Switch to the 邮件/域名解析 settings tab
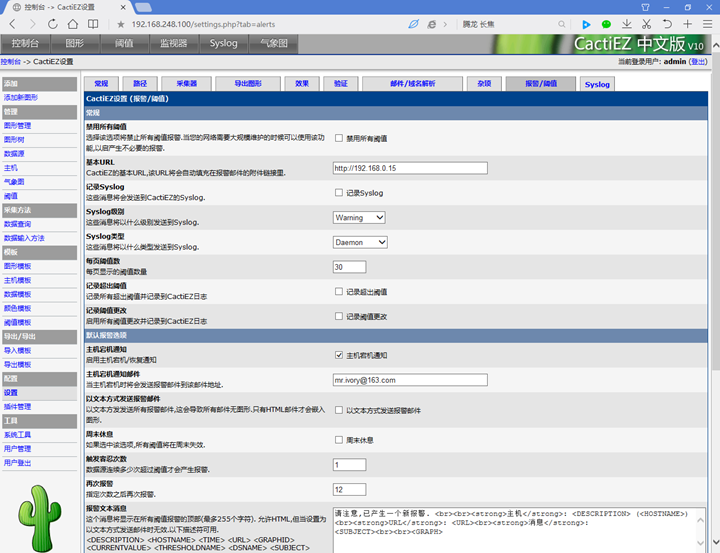The height and width of the screenshot is (553, 720). point(412,84)
